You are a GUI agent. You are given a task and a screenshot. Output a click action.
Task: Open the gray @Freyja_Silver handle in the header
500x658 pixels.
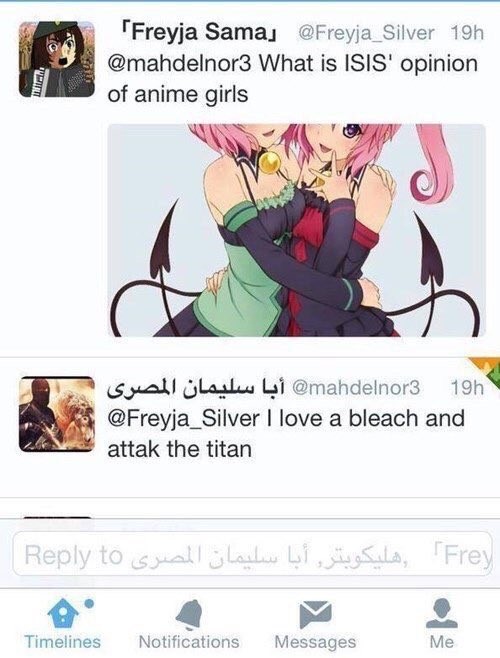366,33
